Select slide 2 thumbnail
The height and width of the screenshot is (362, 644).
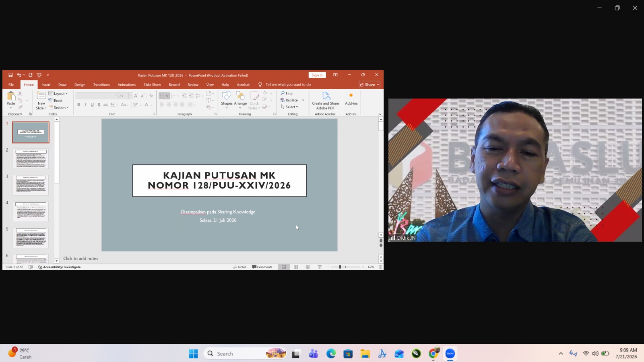click(31, 159)
